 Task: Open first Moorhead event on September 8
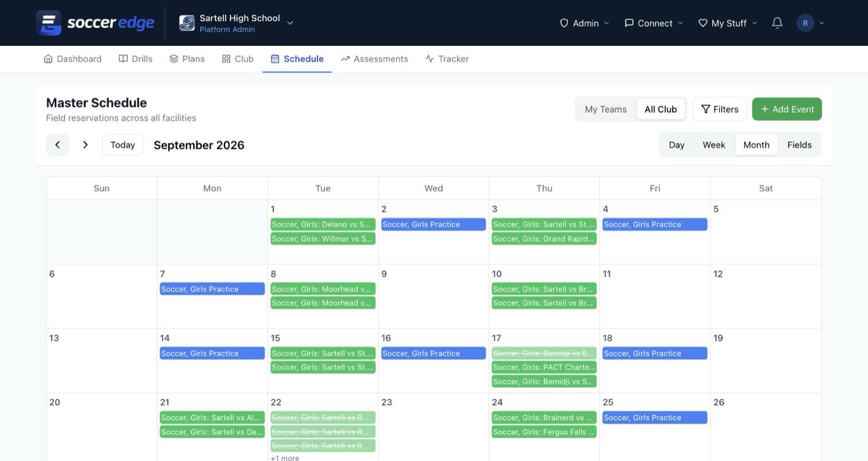click(x=323, y=289)
